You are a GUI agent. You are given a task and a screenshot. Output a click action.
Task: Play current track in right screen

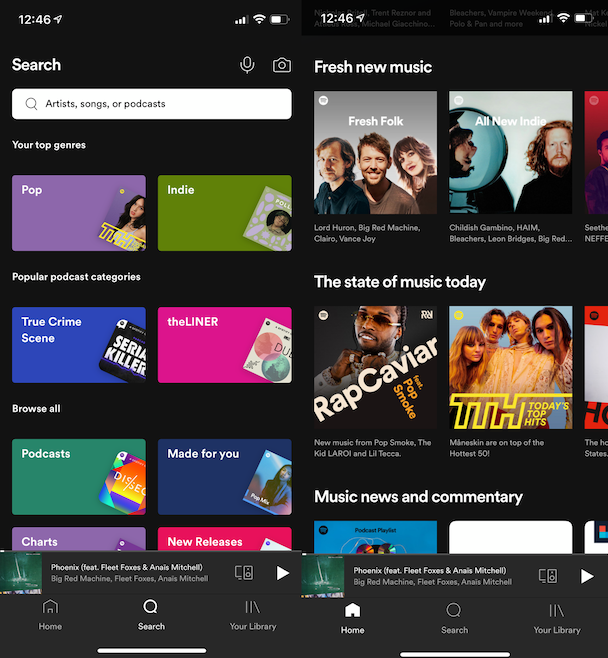pos(587,576)
